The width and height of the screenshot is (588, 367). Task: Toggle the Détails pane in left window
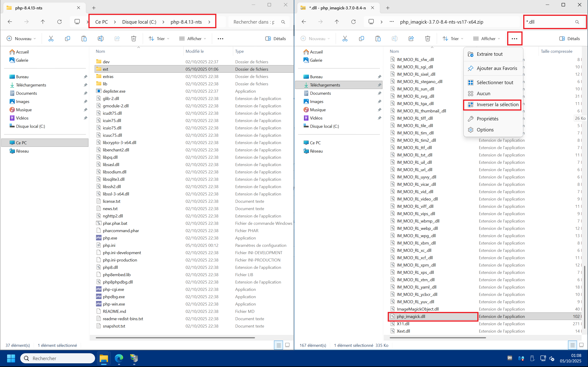click(276, 39)
